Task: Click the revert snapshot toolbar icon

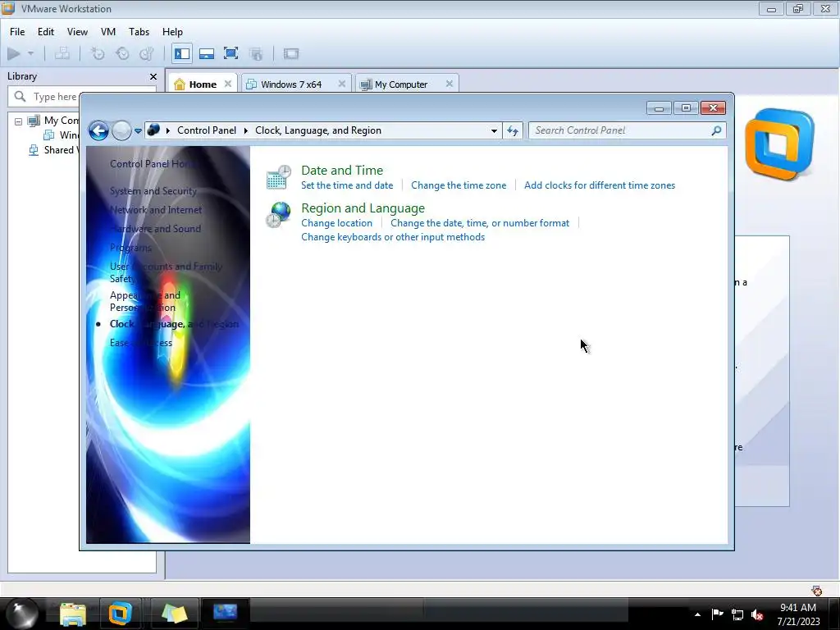Action: tap(122, 53)
